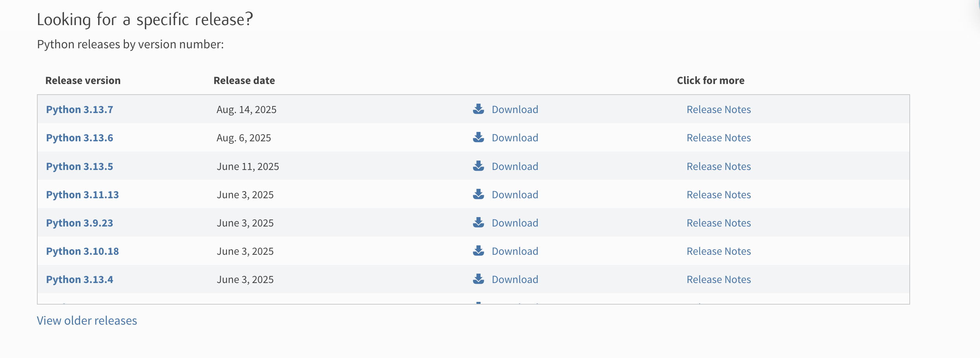
Task: Click download icon for Python 3.13.4
Action: (478, 279)
